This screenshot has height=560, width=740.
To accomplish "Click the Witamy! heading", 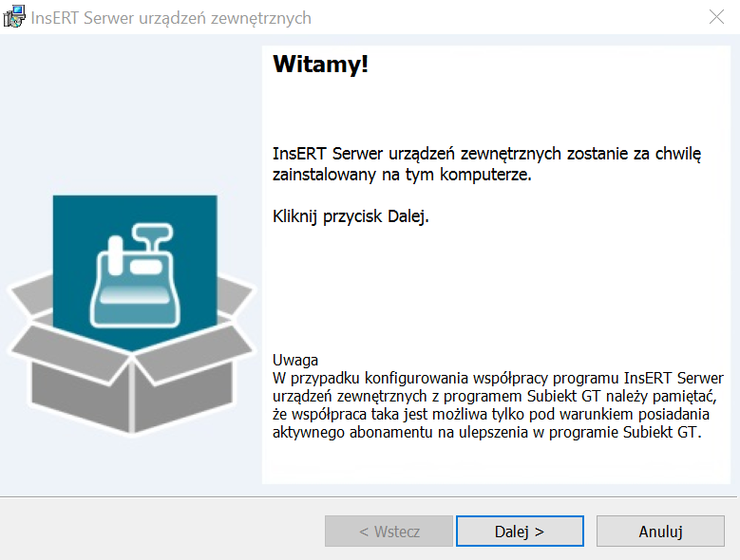I will pyautogui.click(x=320, y=65).
